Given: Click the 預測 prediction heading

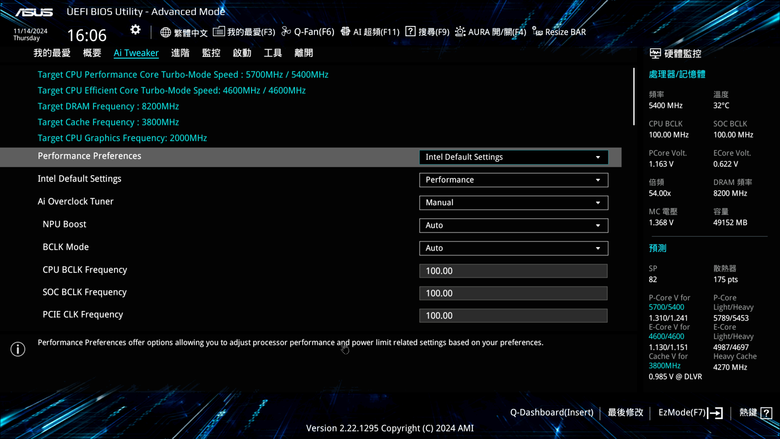Looking at the screenshot, I should point(658,248).
